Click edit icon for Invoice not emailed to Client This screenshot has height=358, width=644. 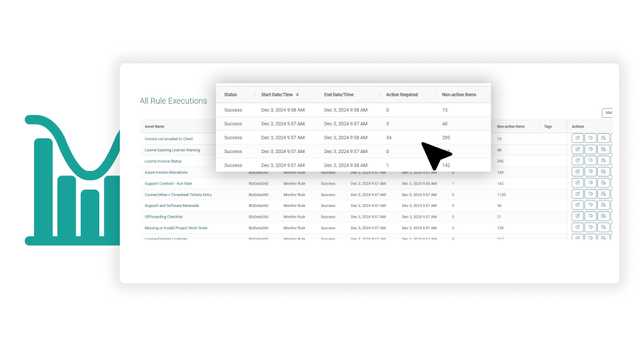577,138
